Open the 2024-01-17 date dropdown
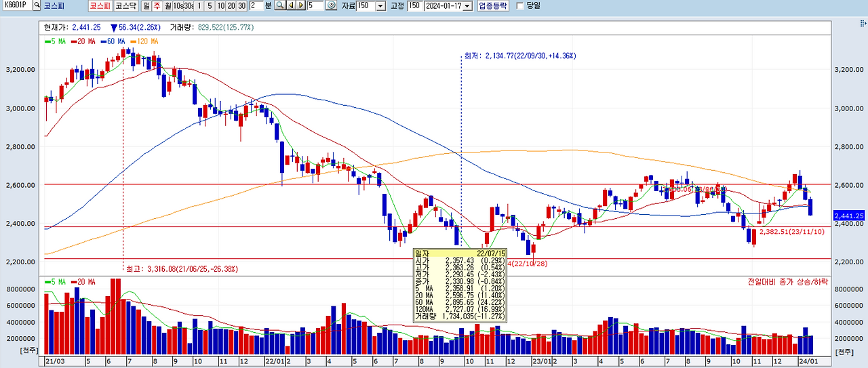868x368 pixels. click(467, 5)
